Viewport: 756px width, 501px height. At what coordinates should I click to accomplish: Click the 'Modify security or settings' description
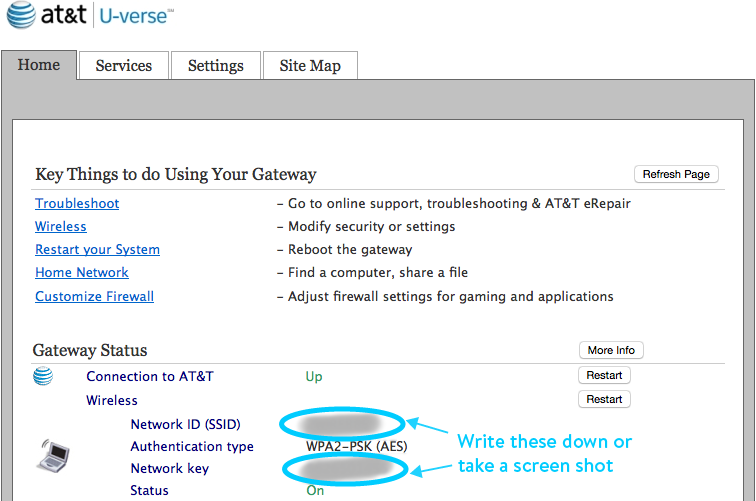click(372, 227)
